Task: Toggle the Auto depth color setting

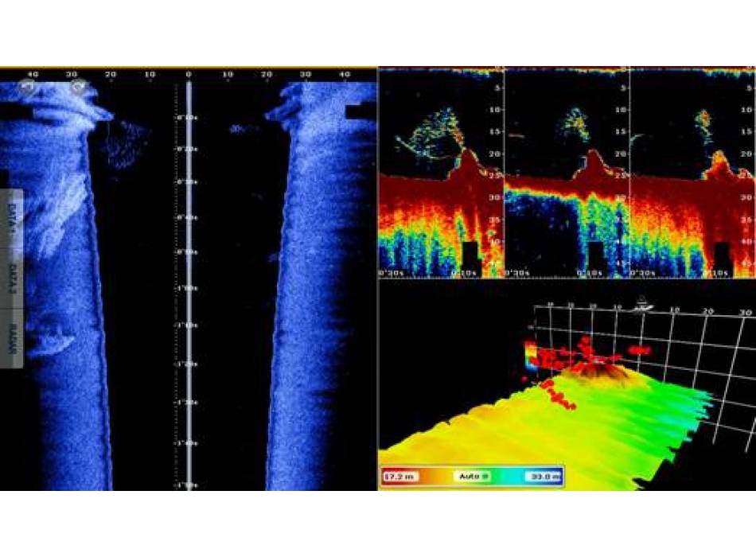Action: (x=472, y=476)
